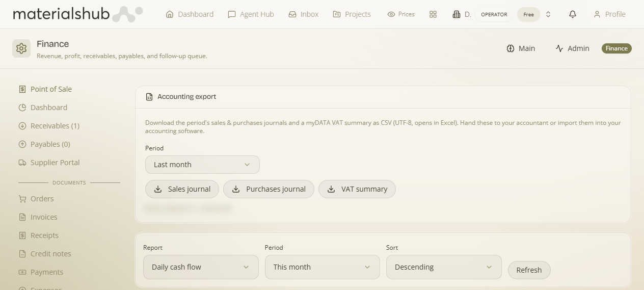
Task: Click the Refresh button
Action: (x=529, y=270)
